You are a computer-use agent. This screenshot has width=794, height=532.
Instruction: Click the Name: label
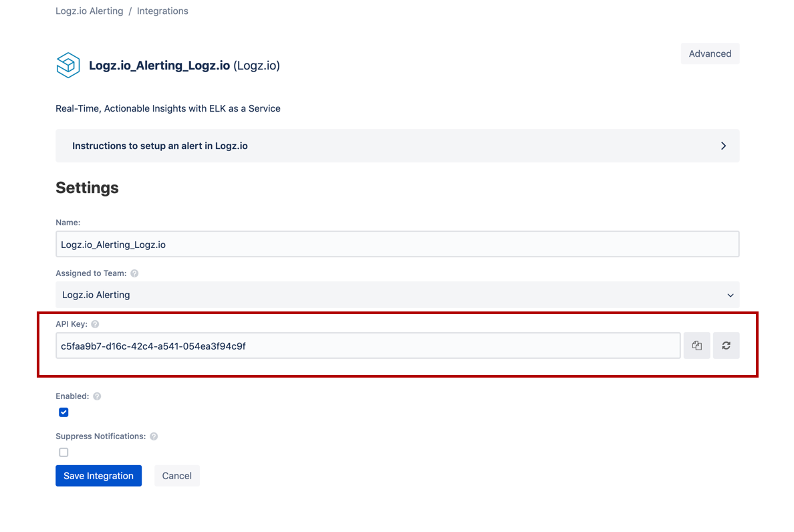[68, 223]
